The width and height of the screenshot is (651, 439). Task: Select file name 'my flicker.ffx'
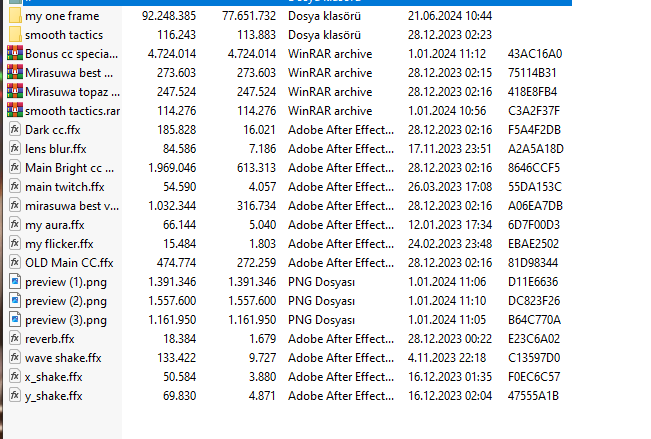[59, 244]
